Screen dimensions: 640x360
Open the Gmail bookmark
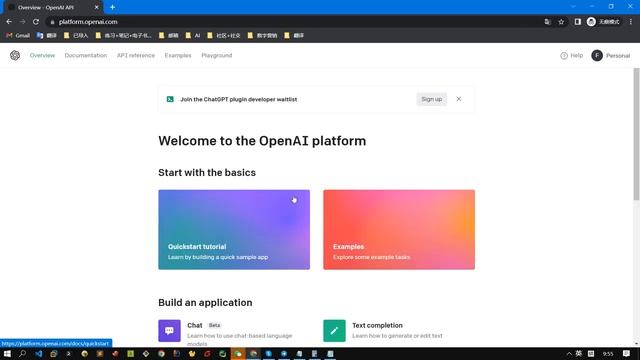(x=18, y=36)
